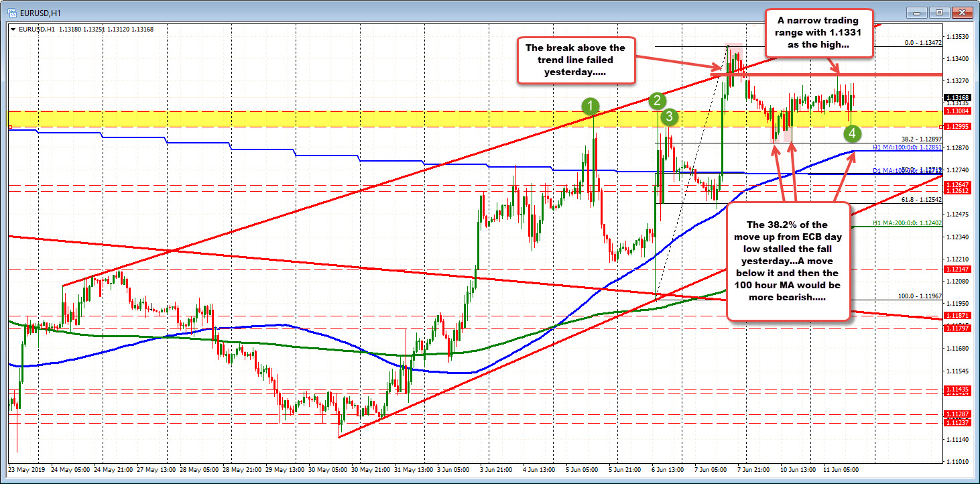Image resolution: width=980 pixels, height=484 pixels.
Task: Click the red price label 1.12647
Action: 957,184
